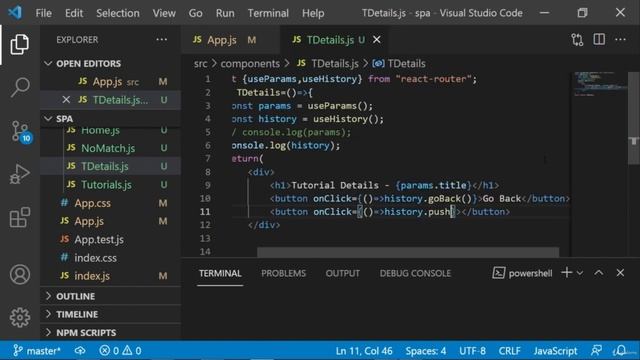Open the Run and Debug view
Image resolution: width=640 pixels, height=360 pixels.
[x=20, y=174]
